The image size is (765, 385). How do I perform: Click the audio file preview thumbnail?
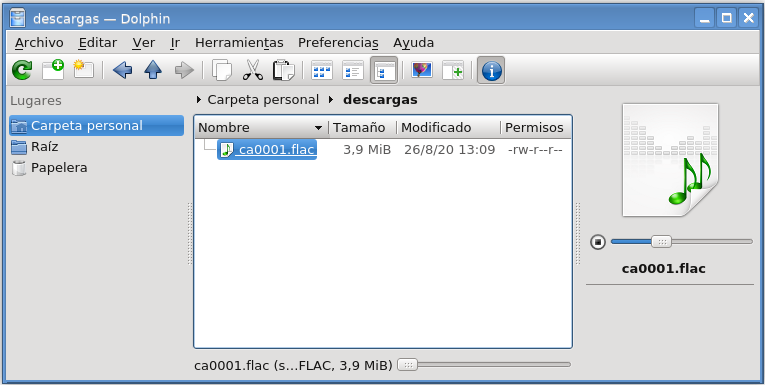coord(670,160)
